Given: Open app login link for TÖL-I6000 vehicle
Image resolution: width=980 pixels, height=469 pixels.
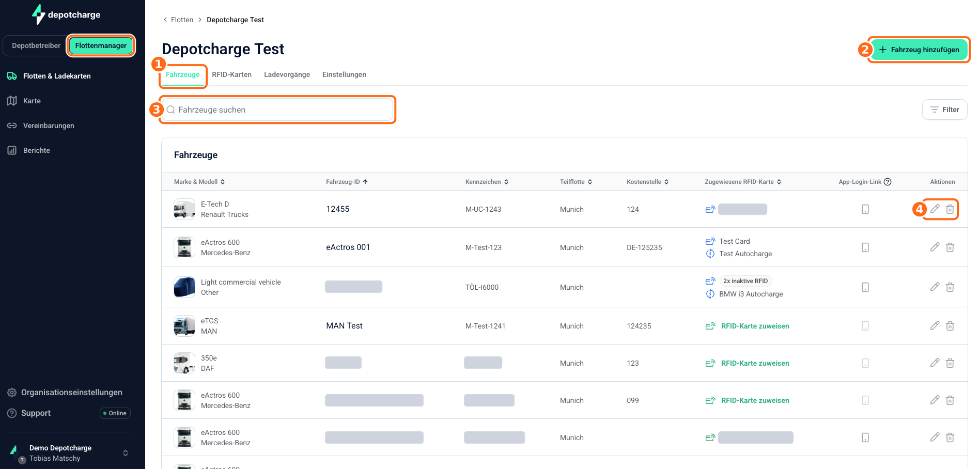Looking at the screenshot, I should 865,287.
